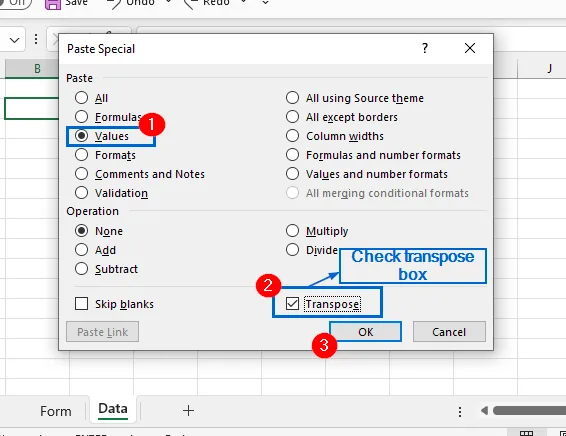Screen dimensions: 566x436
Task: Select the Validation radio button
Action: (x=82, y=193)
